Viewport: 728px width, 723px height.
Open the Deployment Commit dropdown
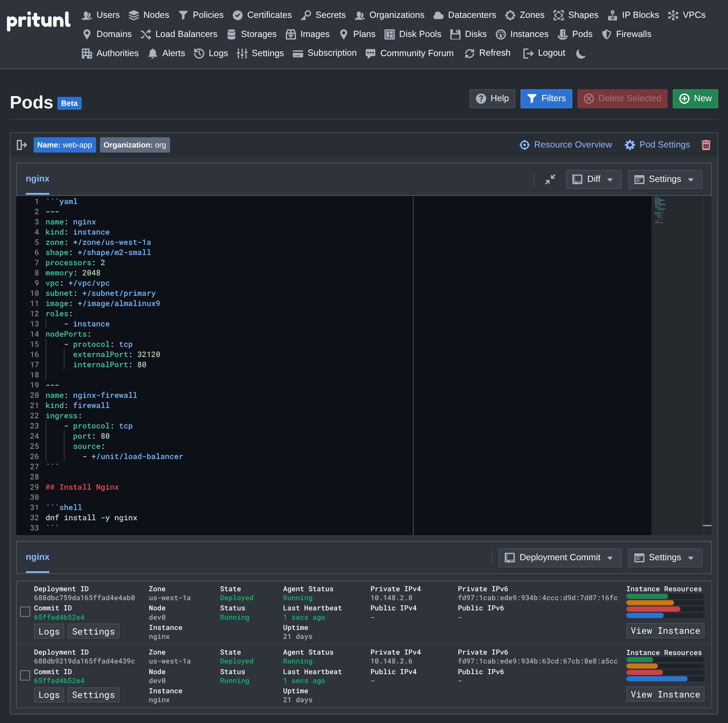[560, 557]
